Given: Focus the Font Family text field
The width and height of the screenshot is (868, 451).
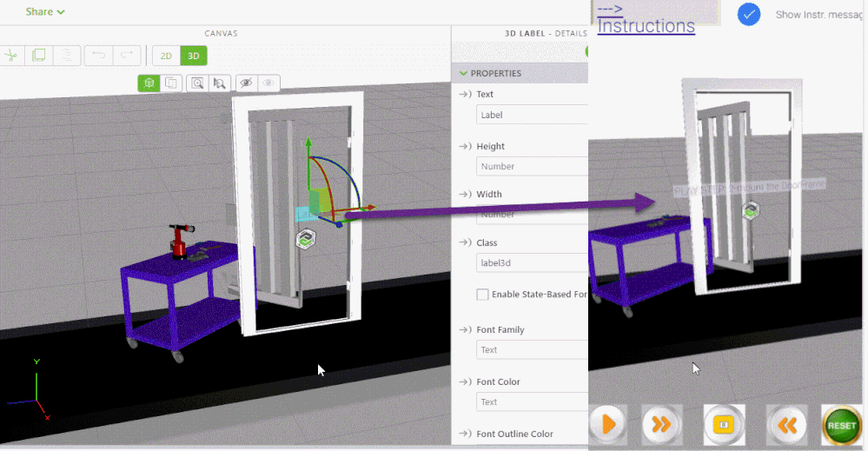Looking at the screenshot, I should click(532, 349).
